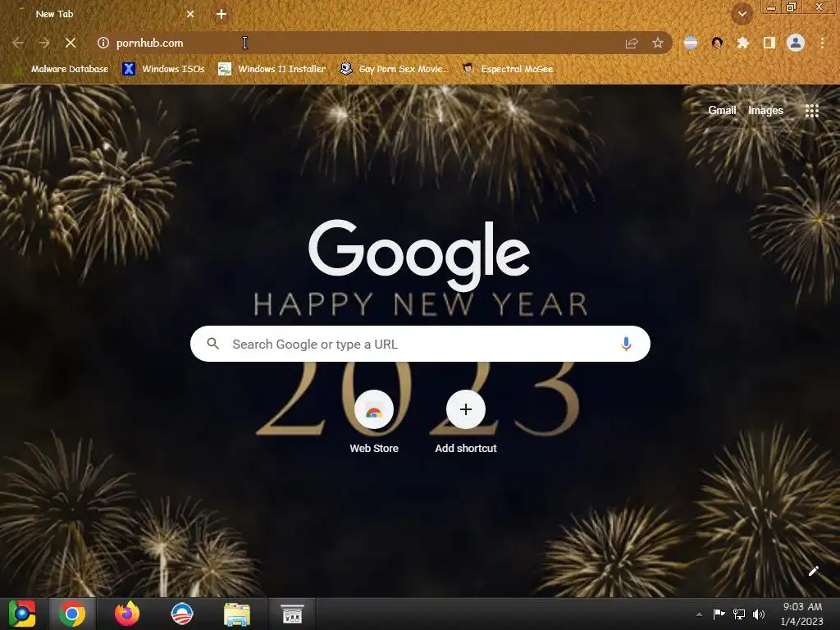
Task: Open a new tab with the plus button
Action: 221,15
